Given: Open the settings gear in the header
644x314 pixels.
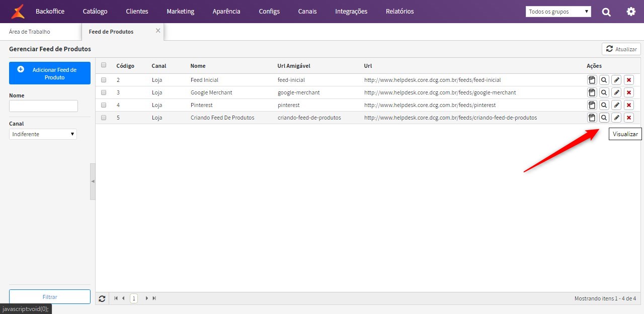Looking at the screenshot, I should (x=631, y=11).
